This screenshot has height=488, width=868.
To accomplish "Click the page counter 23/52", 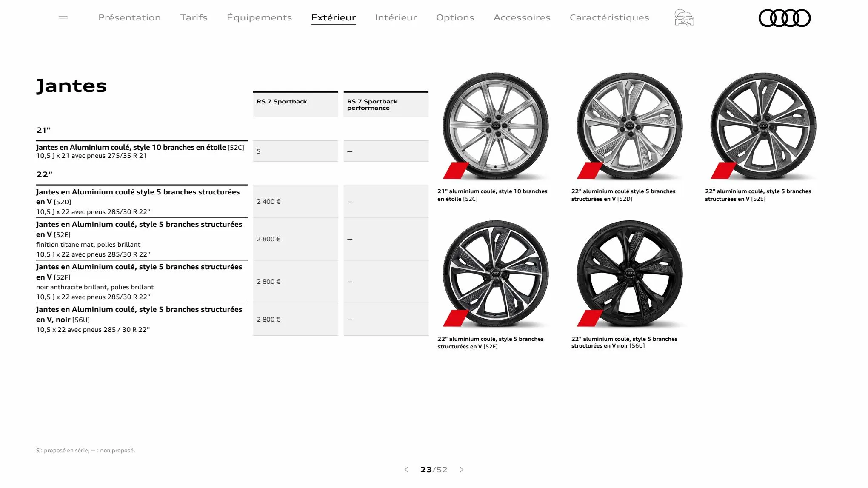I will point(434,469).
